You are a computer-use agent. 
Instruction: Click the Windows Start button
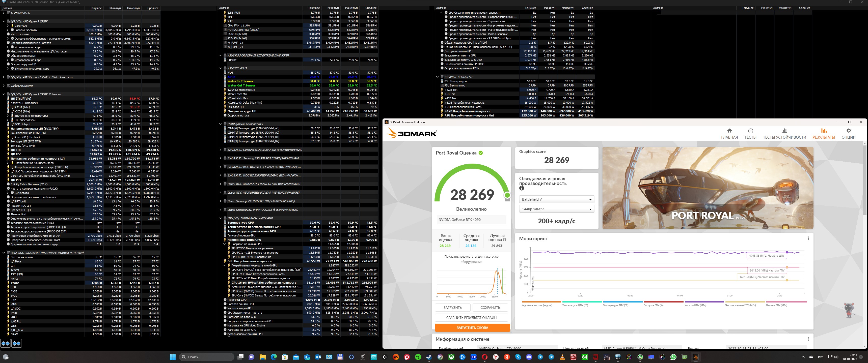(x=173, y=357)
